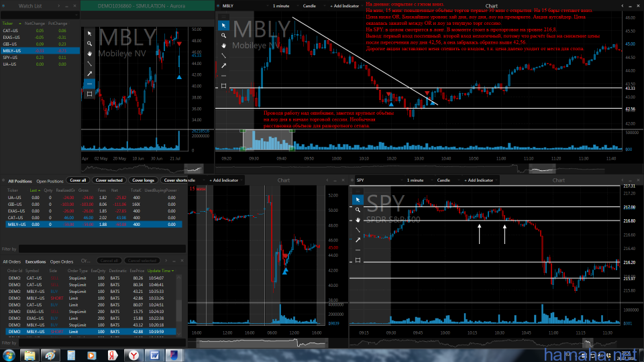The width and height of the screenshot is (644, 362).
Task: Toggle toolbar hamburger in SPY chart
Action: (358, 191)
